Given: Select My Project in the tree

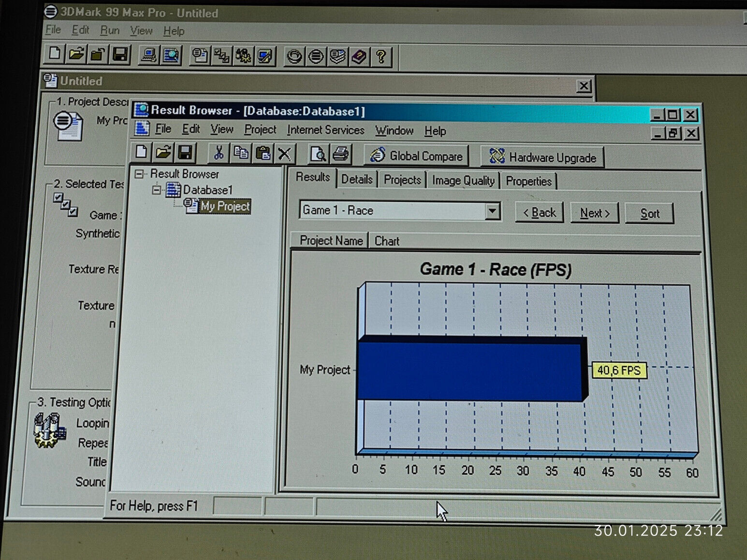Looking at the screenshot, I should tap(225, 206).
